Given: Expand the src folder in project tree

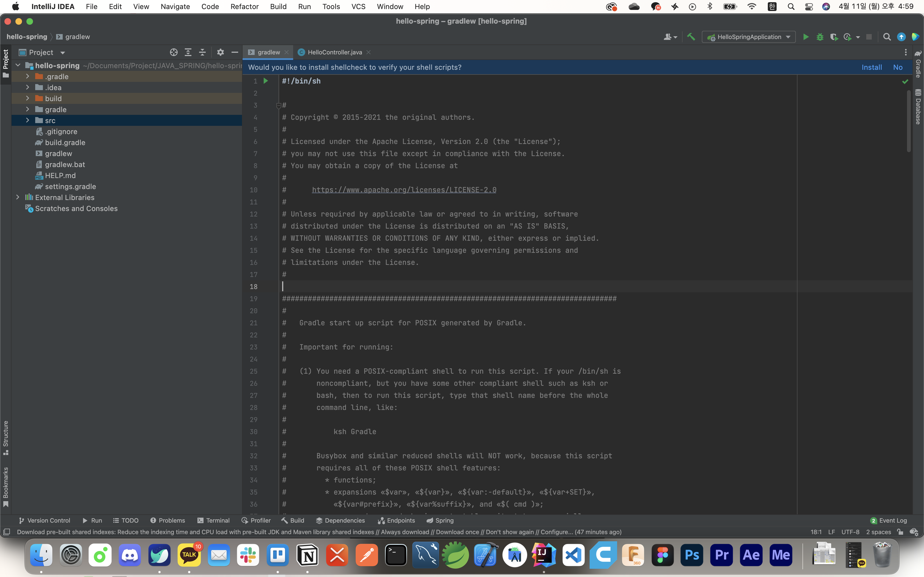Looking at the screenshot, I should pos(28,121).
